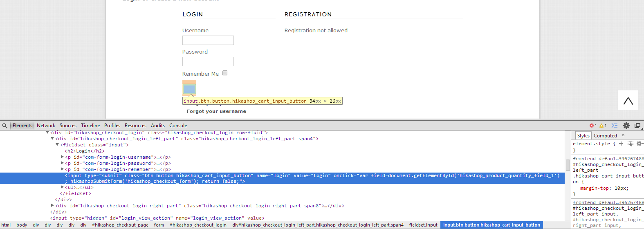Expand the com-form-login-remember paragraph node
Image resolution: width=644 pixels, height=229 pixels.
pyautogui.click(x=62, y=169)
